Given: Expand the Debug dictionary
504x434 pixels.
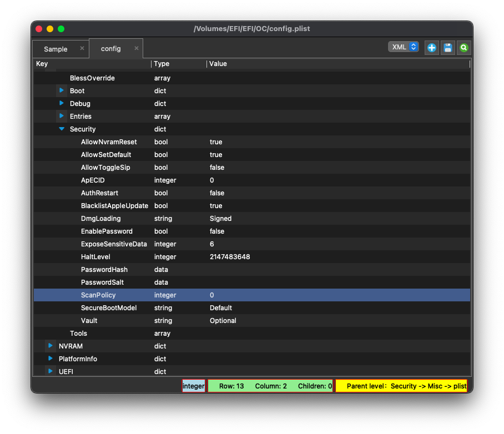Looking at the screenshot, I should point(61,103).
